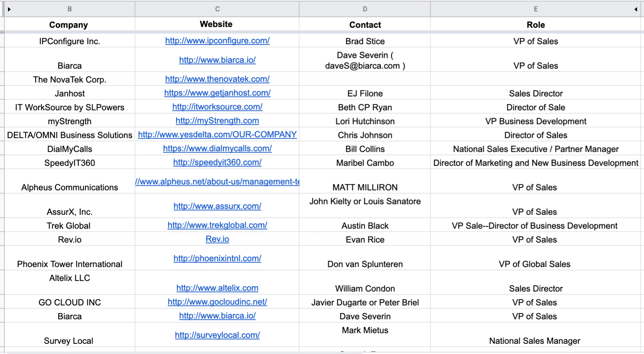Select DELTA/OMNI Business Solutions cell
The image size is (644, 354).
pos(70,135)
